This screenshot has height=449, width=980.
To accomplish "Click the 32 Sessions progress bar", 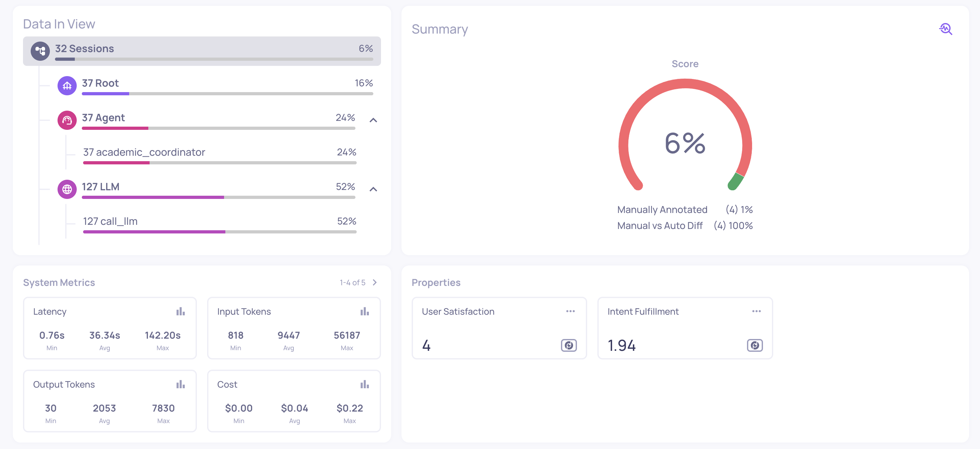I will click(214, 59).
